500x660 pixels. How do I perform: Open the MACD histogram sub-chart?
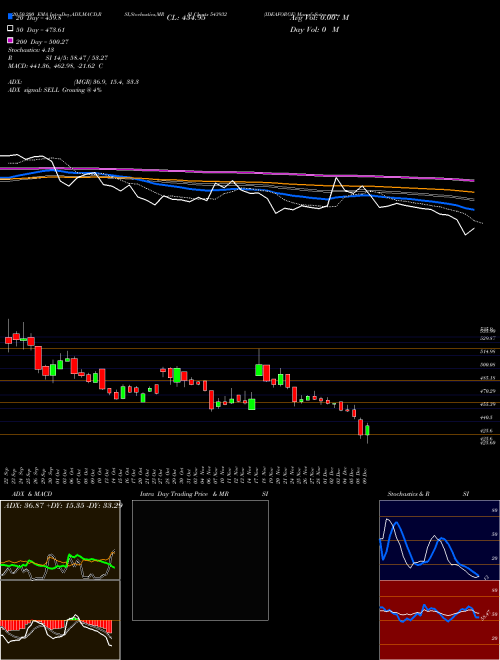click(60, 620)
